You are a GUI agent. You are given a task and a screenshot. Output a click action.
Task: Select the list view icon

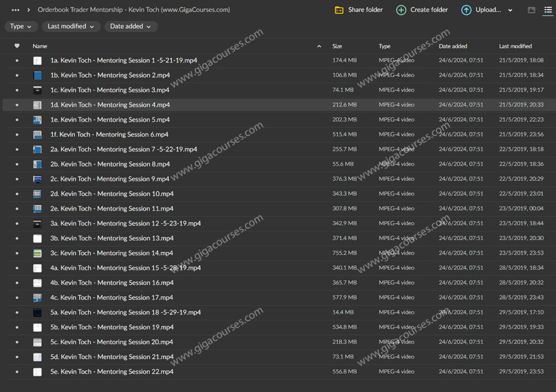coord(549,9)
